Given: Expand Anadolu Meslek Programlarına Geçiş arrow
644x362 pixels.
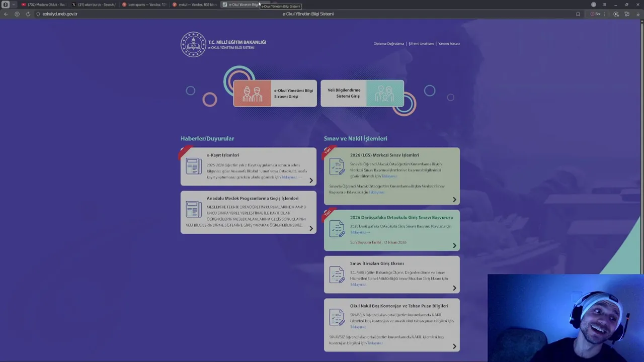Looking at the screenshot, I should click(x=311, y=228).
